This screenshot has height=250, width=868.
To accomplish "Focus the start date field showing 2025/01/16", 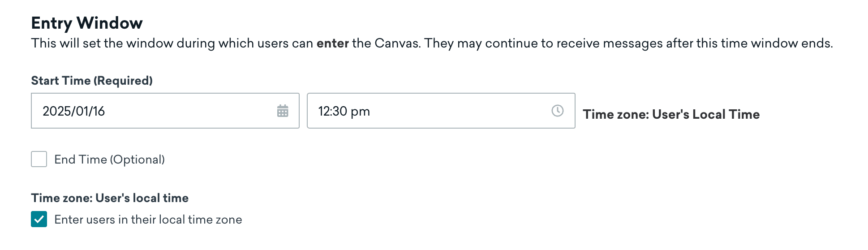I will pyautogui.click(x=165, y=111).
